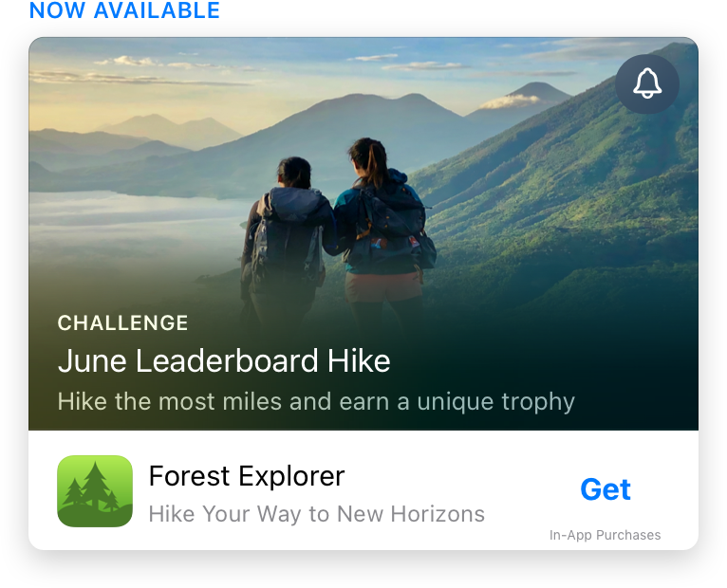This screenshot has width=727, height=588.
Task: Tap the bell notification icon
Action: 647,83
